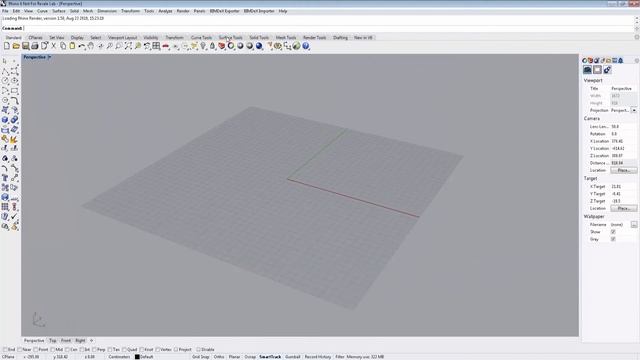This screenshot has width=640, height=360.
Task: Click the viewport Title value Perspective
Action: tap(621, 89)
